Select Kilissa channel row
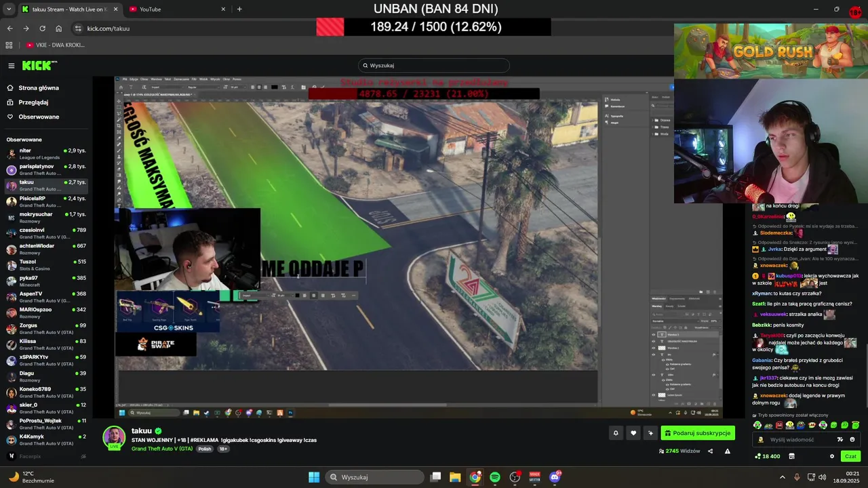868x488 pixels. point(46,344)
